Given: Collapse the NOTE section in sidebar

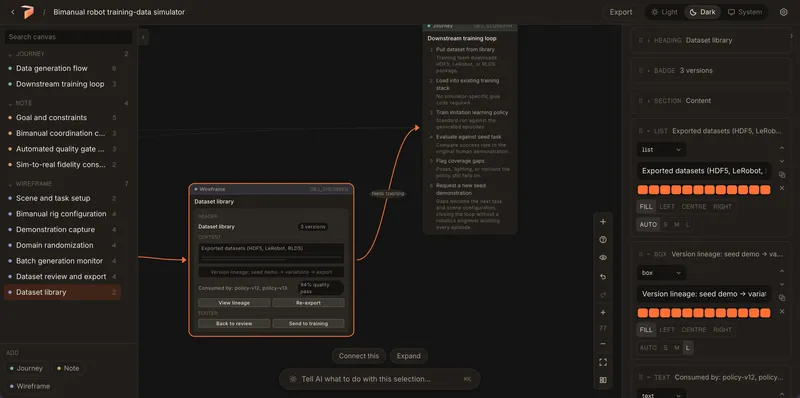Looking at the screenshot, I should (x=10, y=103).
